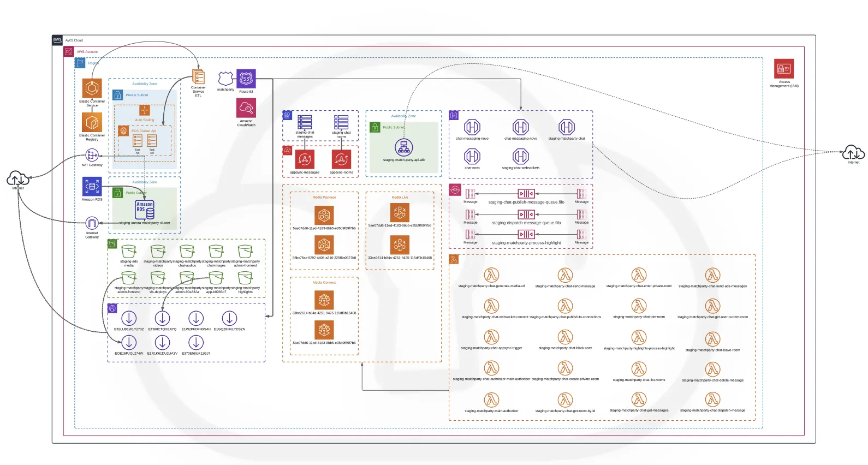Select the staging-matchparty-chat-send-ads-messages Lambda icon
The height and width of the screenshot is (465, 868).
pos(712,275)
